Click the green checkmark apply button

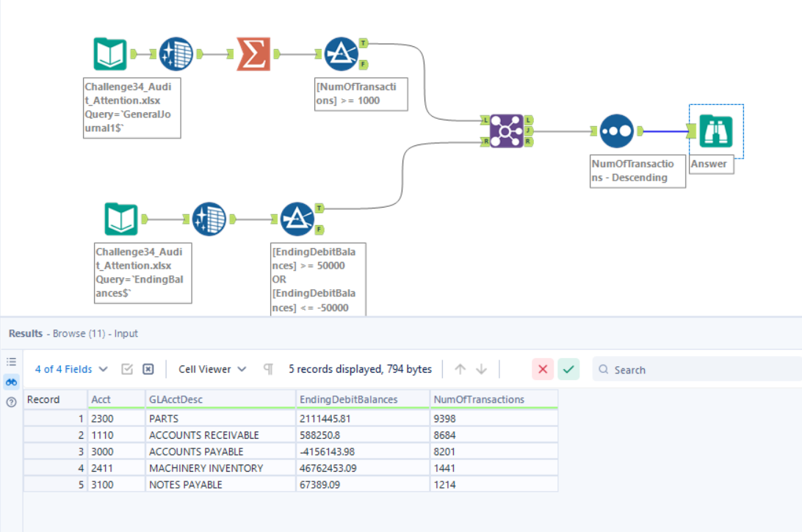(x=568, y=369)
